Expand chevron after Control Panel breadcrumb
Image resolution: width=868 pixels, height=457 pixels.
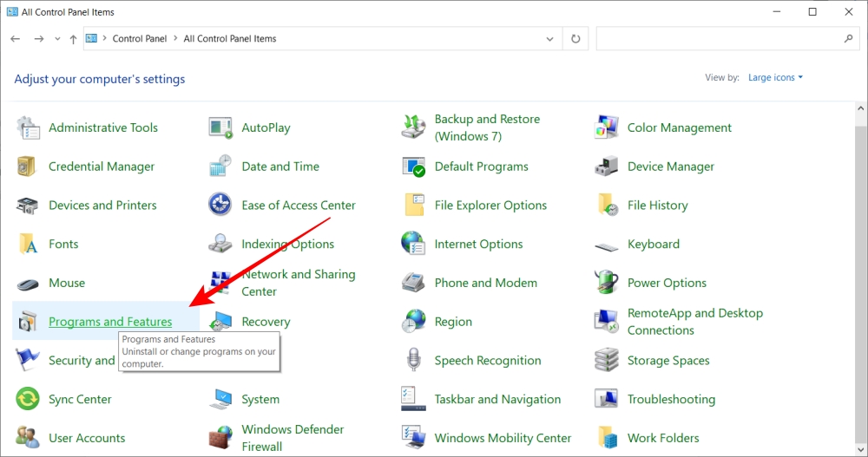pyautogui.click(x=175, y=38)
